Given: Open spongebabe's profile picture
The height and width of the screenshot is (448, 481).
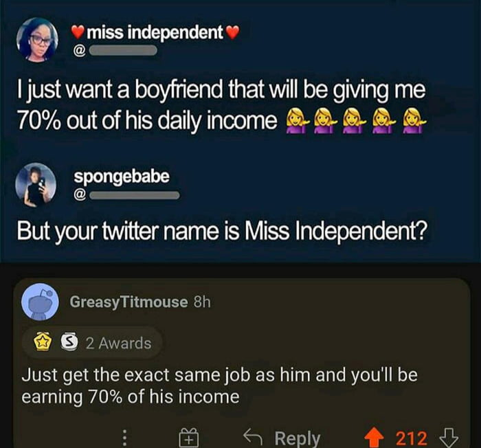Looking at the screenshot, I should click(36, 185).
